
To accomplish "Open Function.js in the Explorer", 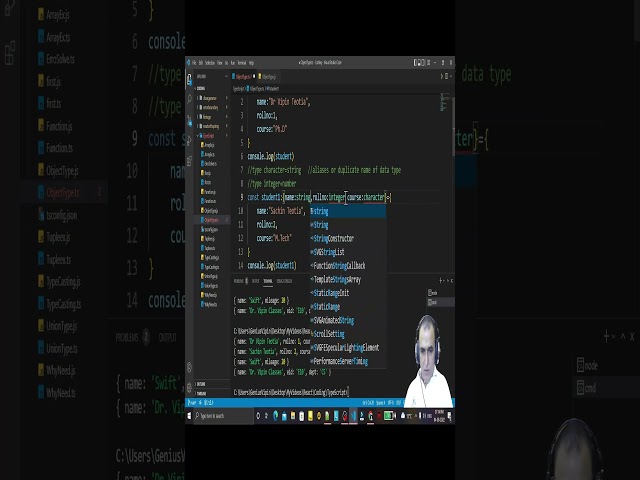I will coord(210,192).
